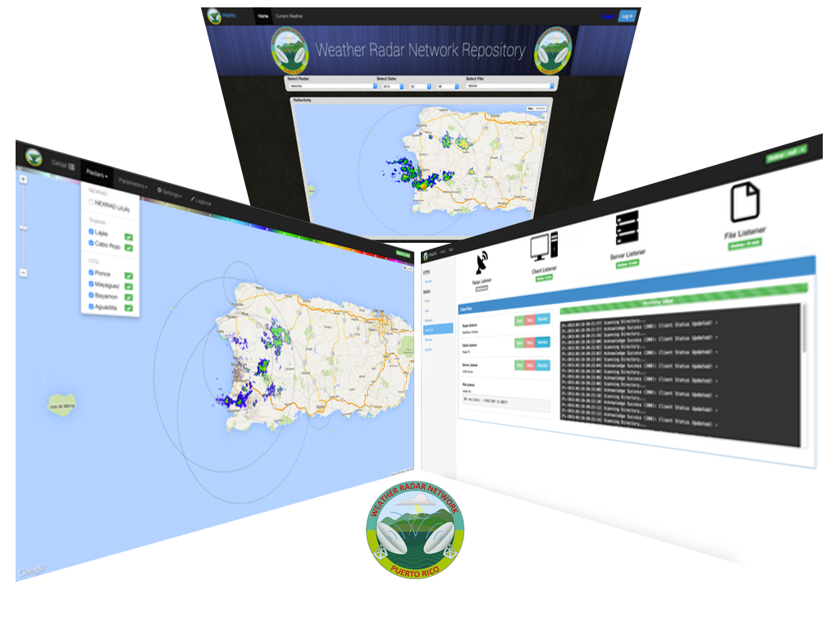Uncheck the Aguadilla radar checkbox

(91, 306)
